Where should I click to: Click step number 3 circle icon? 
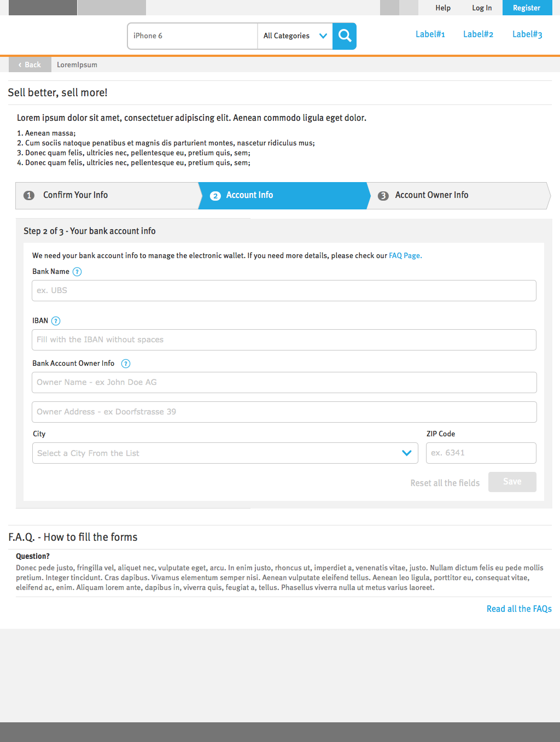[383, 196]
